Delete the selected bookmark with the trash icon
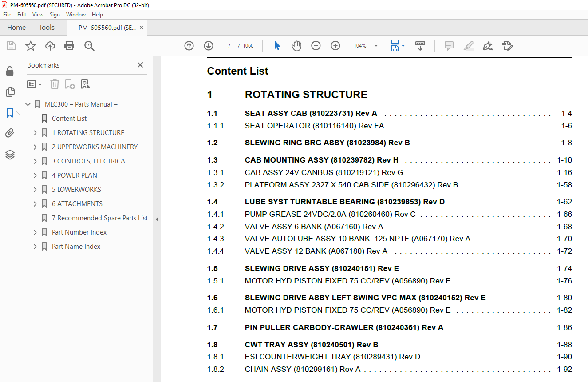The width and height of the screenshot is (588, 382). coord(55,84)
